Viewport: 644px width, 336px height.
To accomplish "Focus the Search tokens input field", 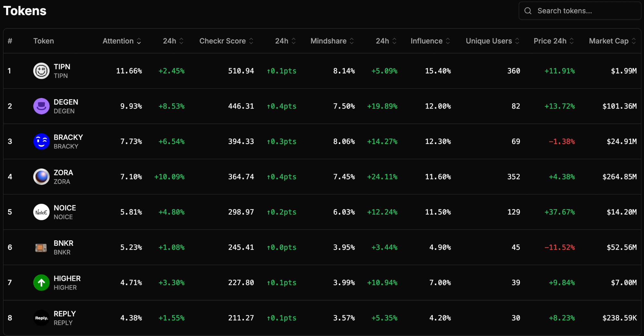I will (x=580, y=11).
